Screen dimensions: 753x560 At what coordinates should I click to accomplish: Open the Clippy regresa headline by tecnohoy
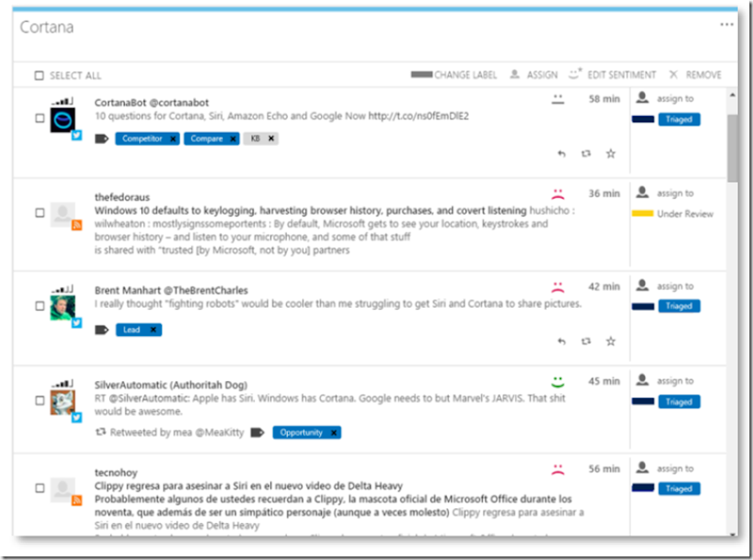click(x=248, y=486)
